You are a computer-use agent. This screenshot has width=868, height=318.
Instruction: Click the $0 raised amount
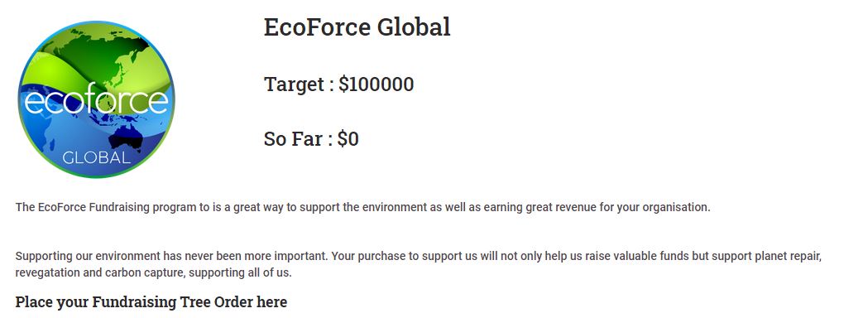coord(348,138)
